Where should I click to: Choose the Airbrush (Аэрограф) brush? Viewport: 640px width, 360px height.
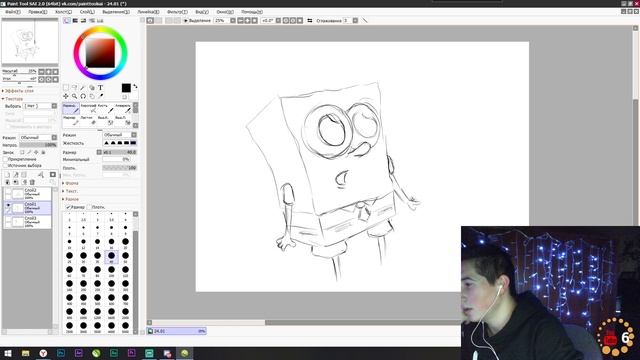[89, 108]
